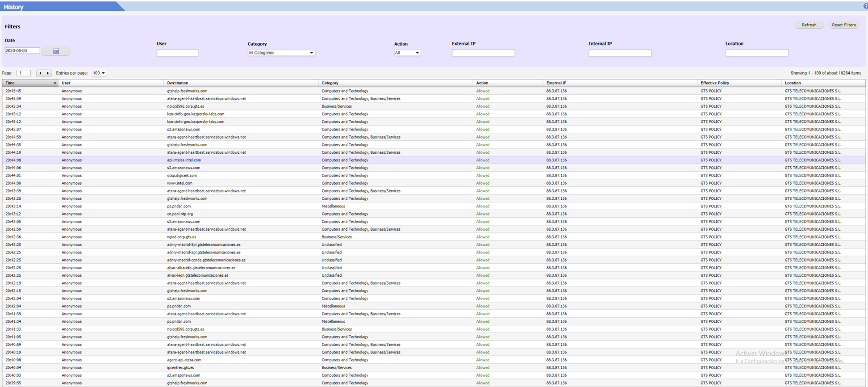Screen dimensions: 868x387
Task: Click the 20:45:34 time entry
Action: 13,106
